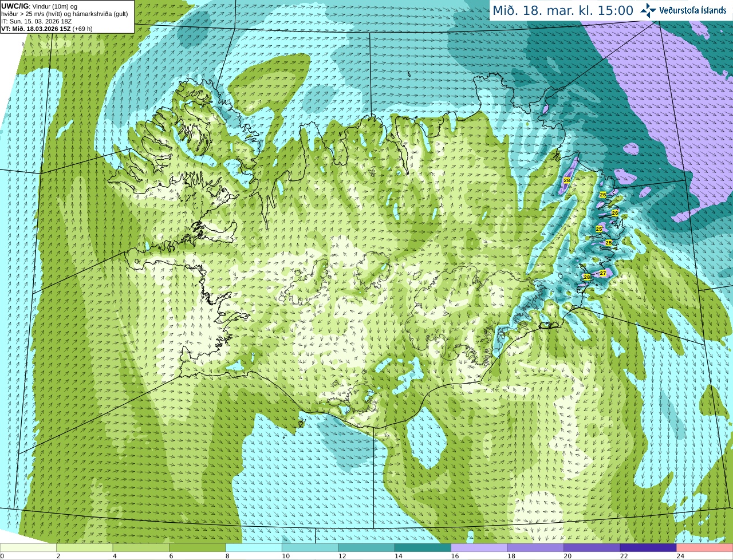Image resolution: width=733 pixels, height=560 pixels.
Task: Pick the 20–22 m/s violet legend swatch
Action: [592, 547]
